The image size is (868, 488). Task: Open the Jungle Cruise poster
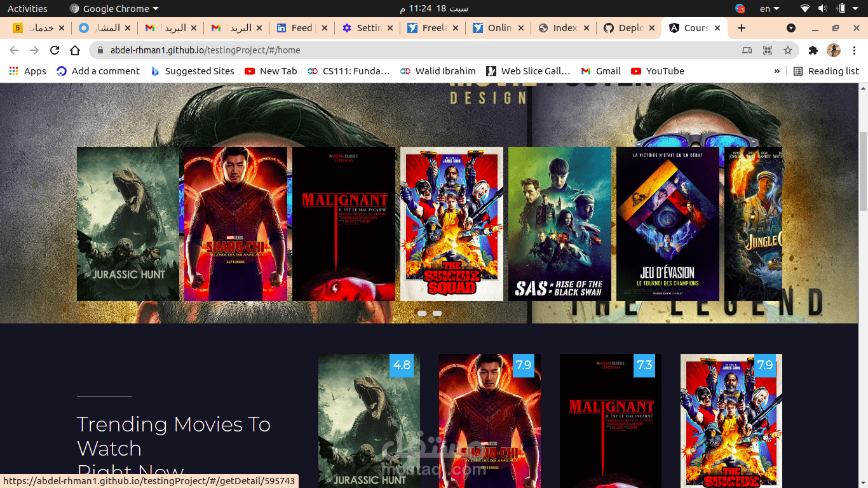pos(754,224)
